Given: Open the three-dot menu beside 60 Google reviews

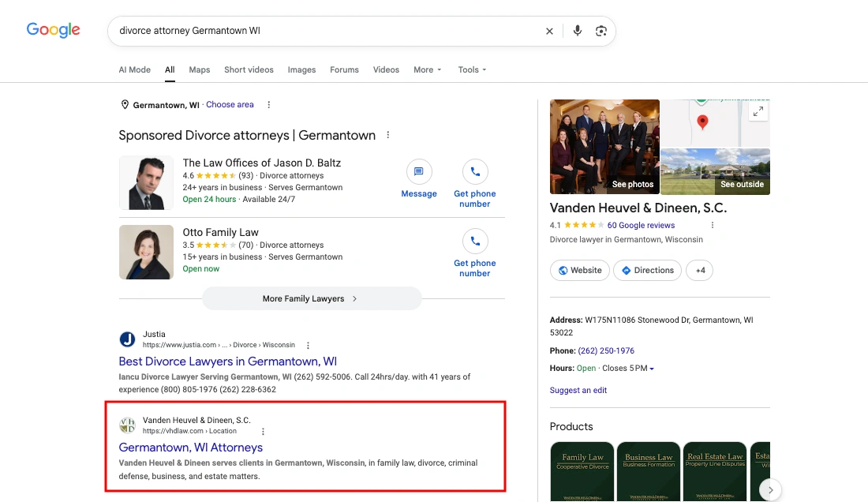Looking at the screenshot, I should [713, 225].
